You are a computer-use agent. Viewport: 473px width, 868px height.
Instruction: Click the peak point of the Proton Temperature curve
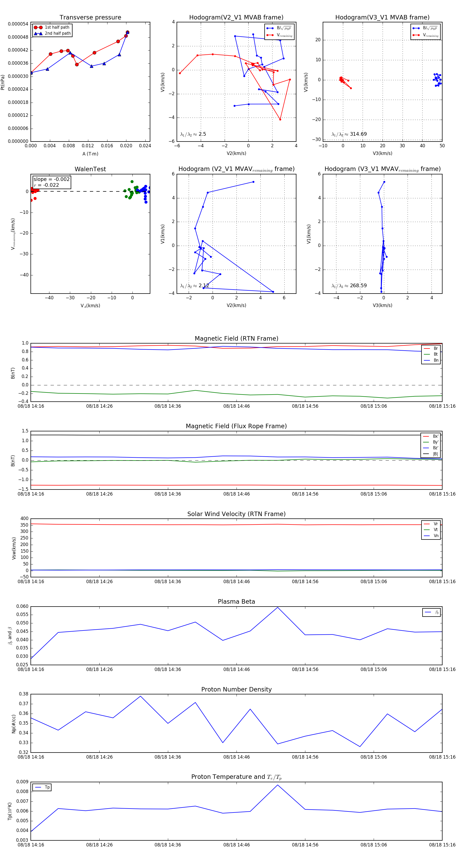point(277,785)
